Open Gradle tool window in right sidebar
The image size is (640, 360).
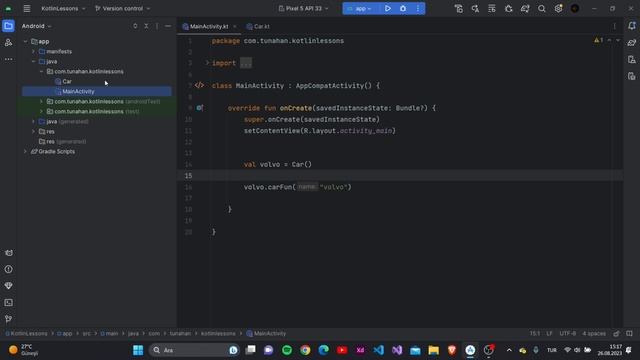click(x=632, y=42)
